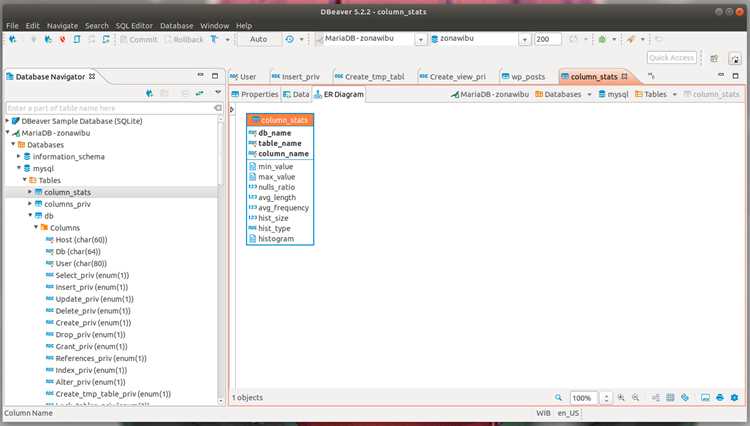750x426 pixels.
Task: Click the Rollback button in toolbar
Action: [x=184, y=39]
